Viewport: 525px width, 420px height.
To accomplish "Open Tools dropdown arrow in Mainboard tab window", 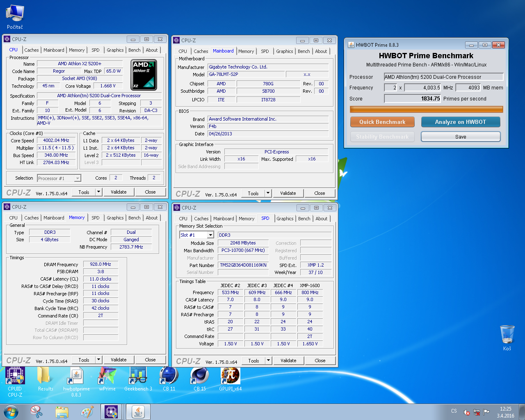I will coord(268,193).
